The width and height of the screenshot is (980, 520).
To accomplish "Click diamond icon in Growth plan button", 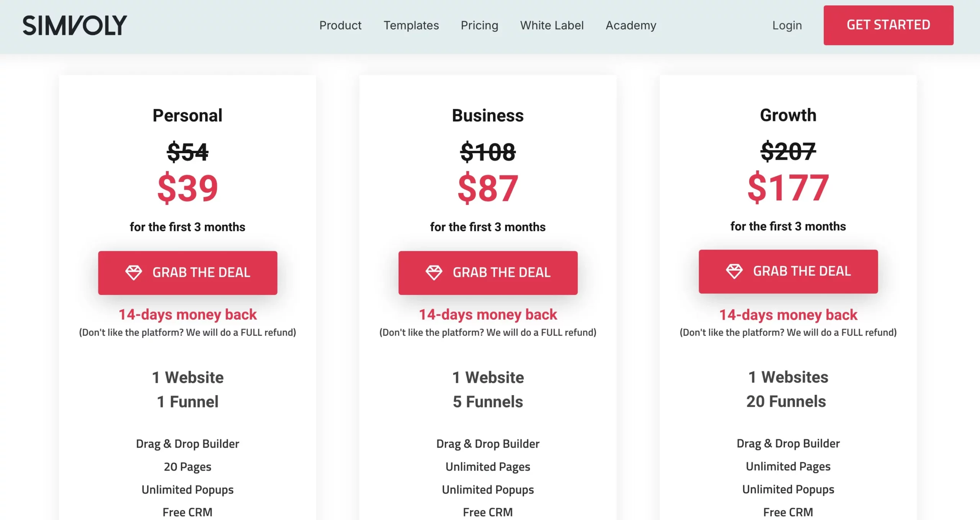I will [734, 271].
